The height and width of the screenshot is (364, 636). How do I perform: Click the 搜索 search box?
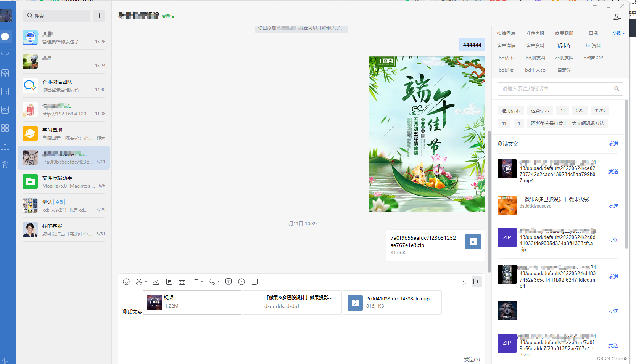pyautogui.click(x=56, y=16)
